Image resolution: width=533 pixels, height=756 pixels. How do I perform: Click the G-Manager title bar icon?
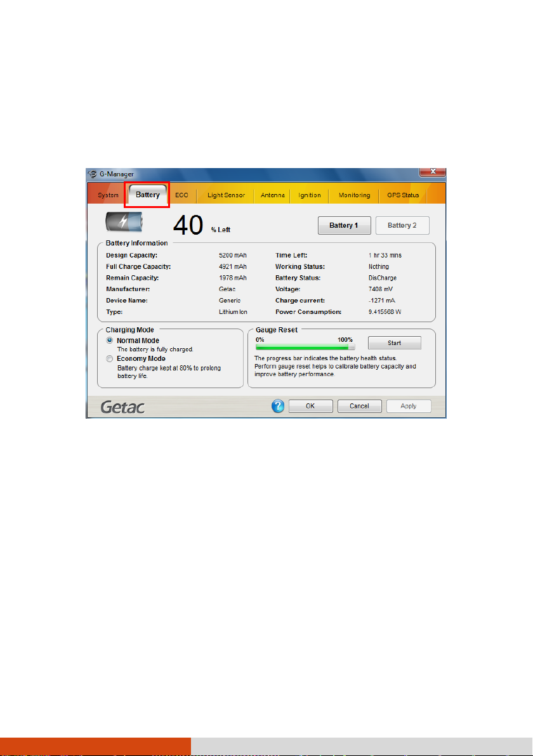(93, 174)
